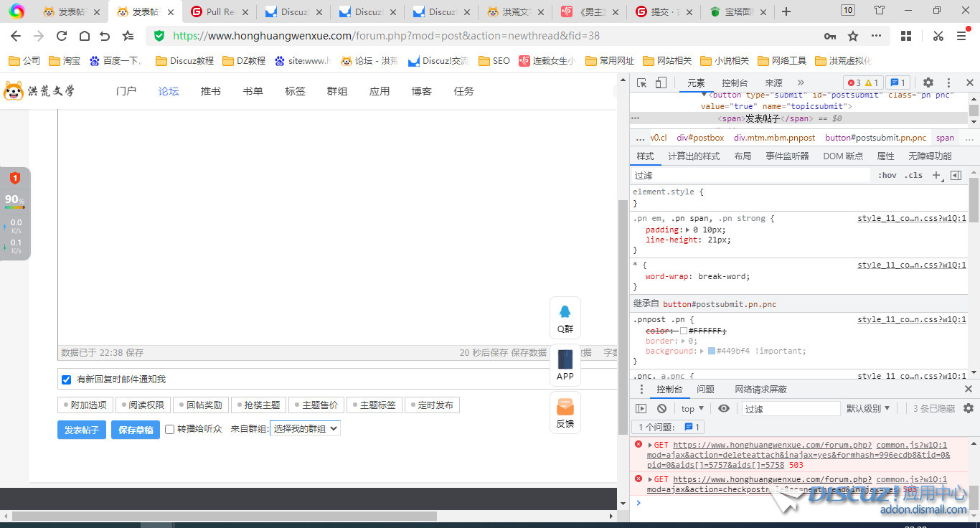Image resolution: width=980 pixels, height=528 pixels.
Task: Click the eye icon to create live expression
Action: [x=724, y=408]
